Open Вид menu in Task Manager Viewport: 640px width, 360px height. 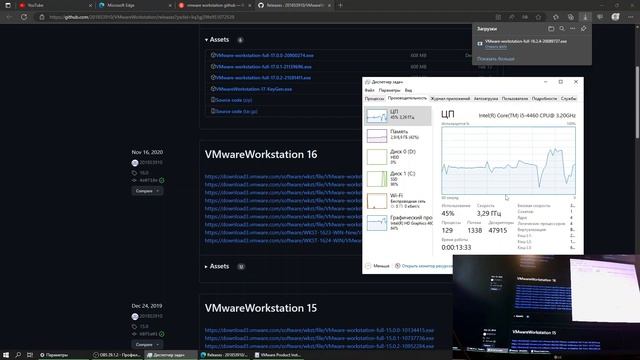click(408, 90)
